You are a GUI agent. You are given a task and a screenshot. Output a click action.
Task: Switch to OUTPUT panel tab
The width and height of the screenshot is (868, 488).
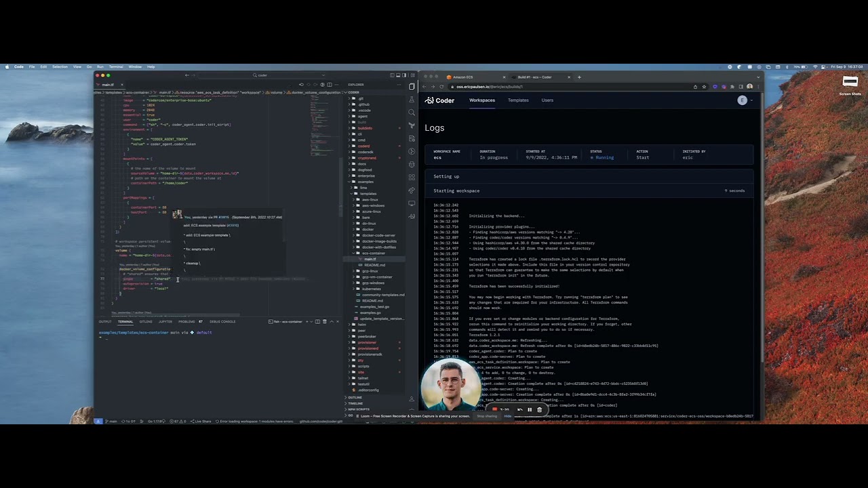click(x=105, y=321)
